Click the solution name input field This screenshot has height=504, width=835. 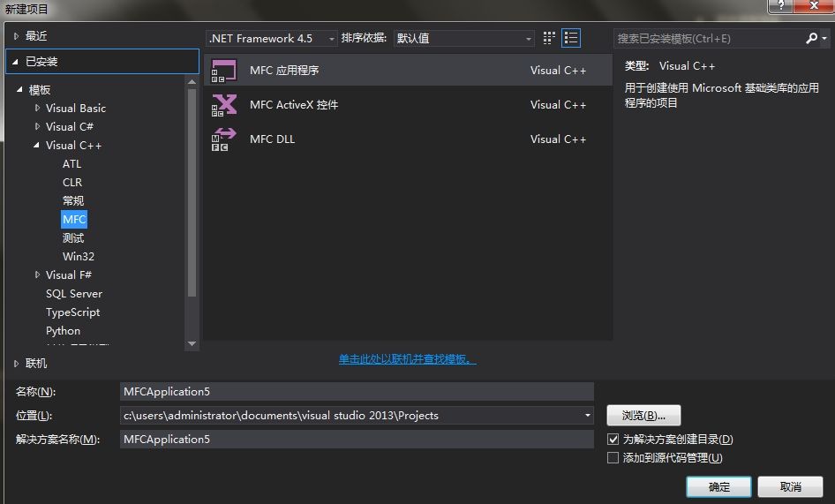357,440
